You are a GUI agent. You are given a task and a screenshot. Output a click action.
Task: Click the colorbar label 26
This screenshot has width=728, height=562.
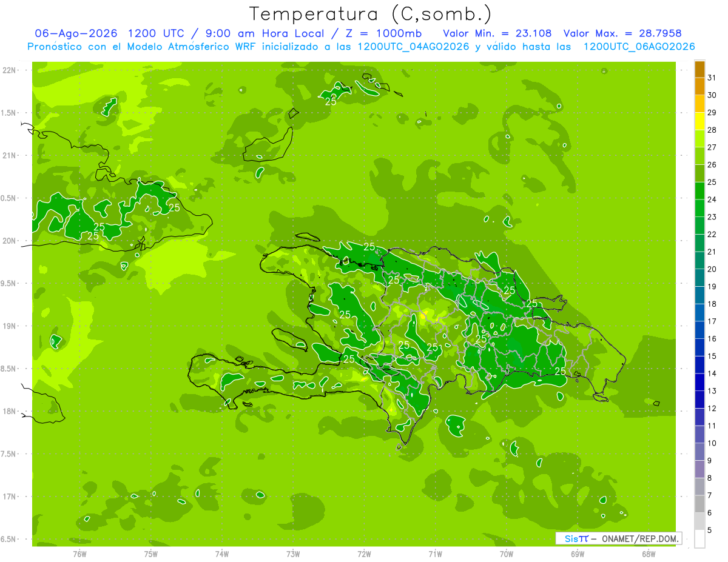(712, 165)
